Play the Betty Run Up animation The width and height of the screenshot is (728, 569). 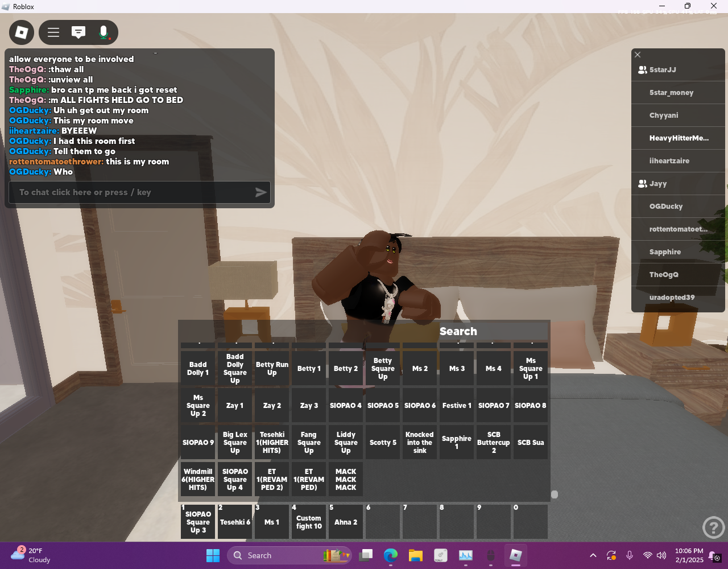pyautogui.click(x=272, y=369)
